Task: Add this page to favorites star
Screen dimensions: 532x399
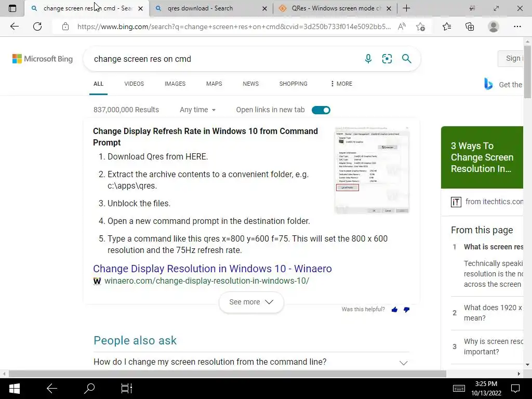Action: click(421, 26)
